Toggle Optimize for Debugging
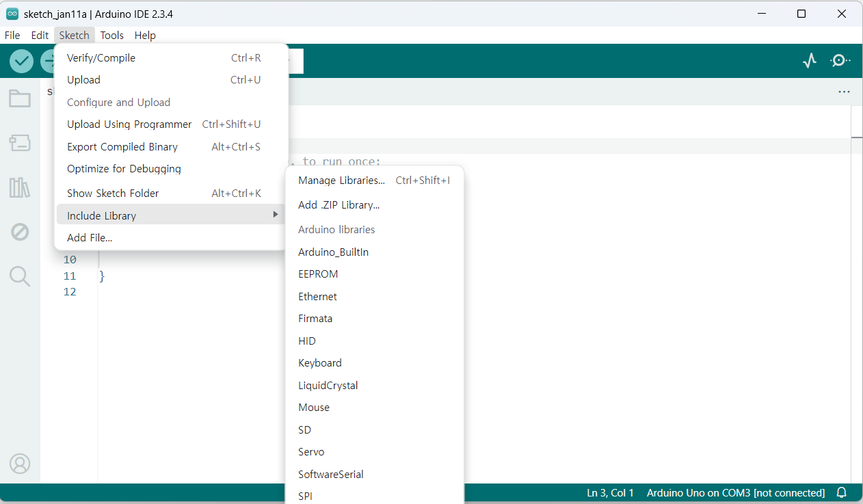 [170, 169]
